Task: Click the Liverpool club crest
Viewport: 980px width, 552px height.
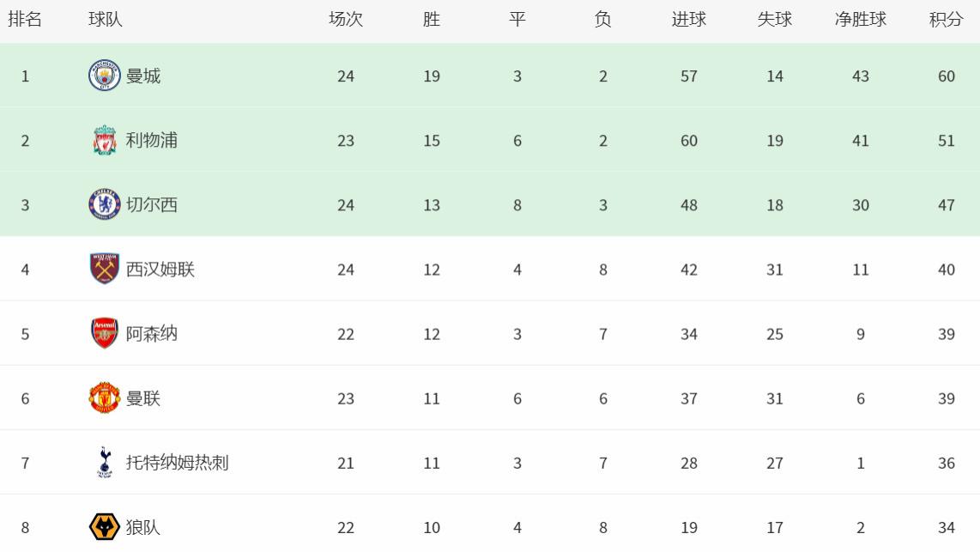Action: click(x=105, y=140)
